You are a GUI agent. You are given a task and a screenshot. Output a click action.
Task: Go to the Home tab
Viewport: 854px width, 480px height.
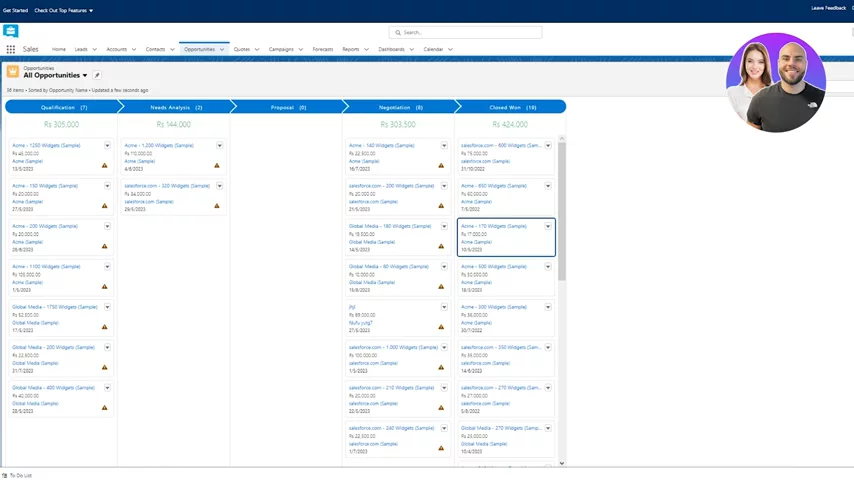[x=59, y=49]
